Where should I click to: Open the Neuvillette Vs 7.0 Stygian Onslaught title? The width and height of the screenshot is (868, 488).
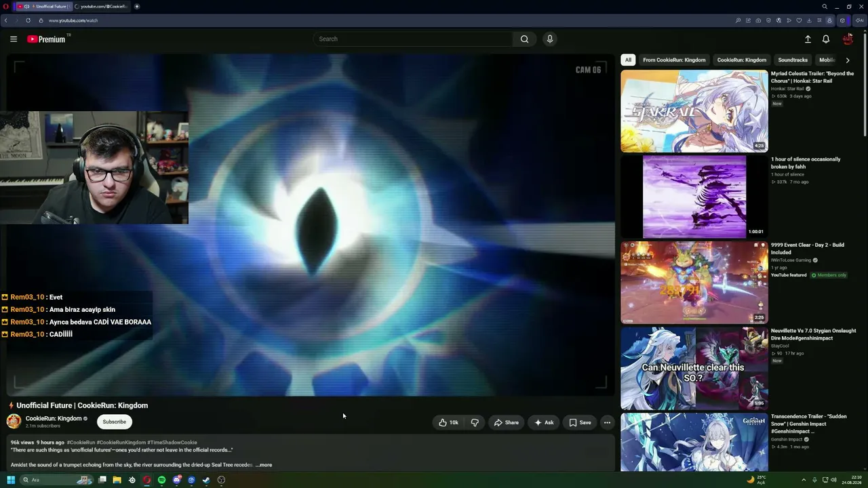(813, 334)
